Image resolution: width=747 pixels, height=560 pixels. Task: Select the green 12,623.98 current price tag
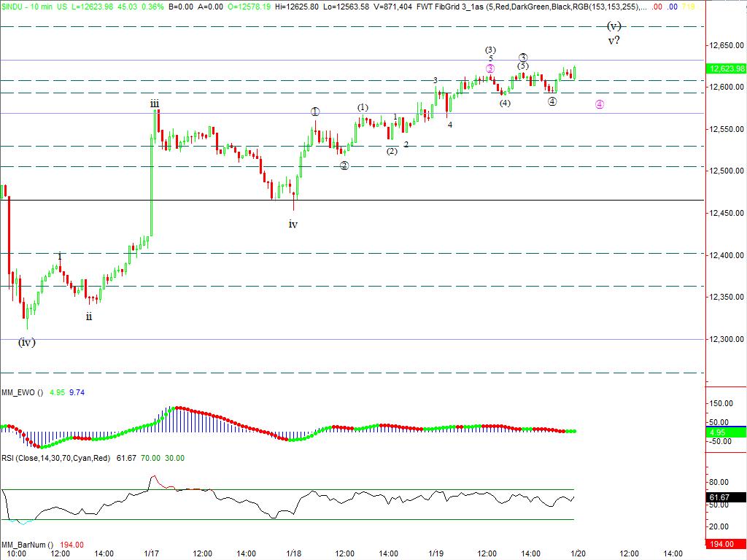[x=726, y=69]
